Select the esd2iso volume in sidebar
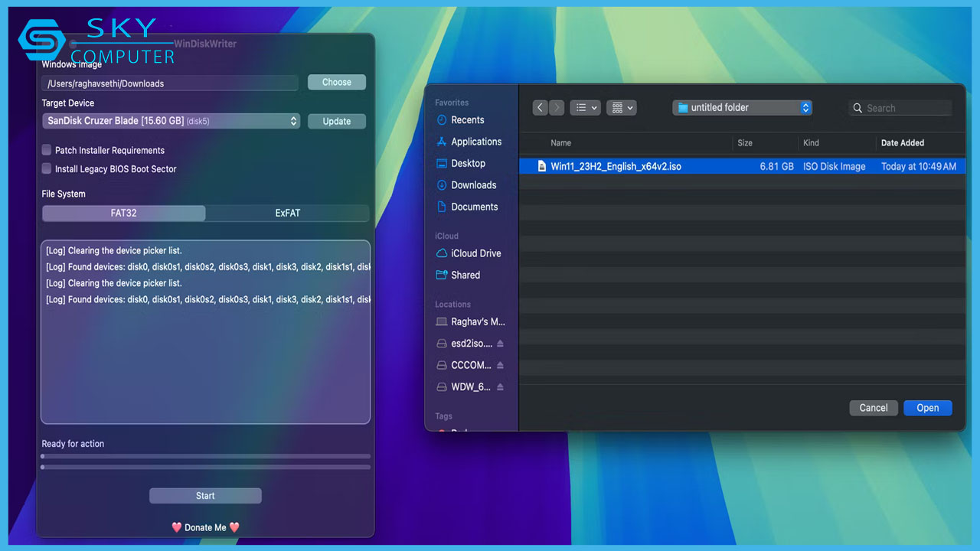Viewport: 980px width, 551px height. point(472,344)
